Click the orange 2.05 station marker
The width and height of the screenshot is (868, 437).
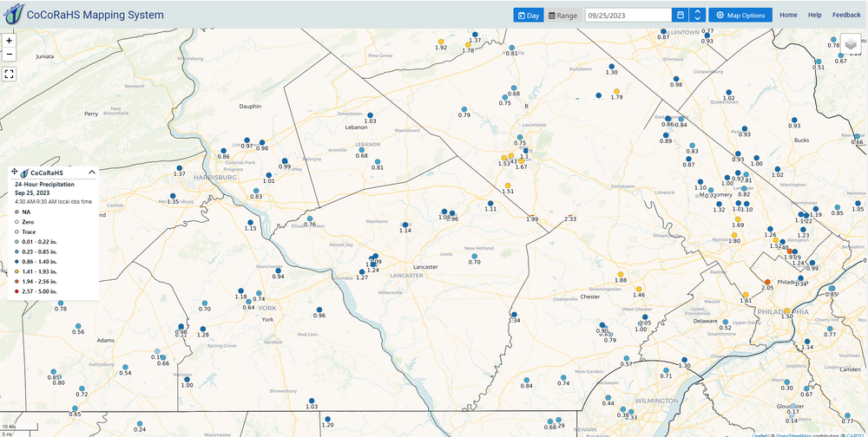point(767,282)
